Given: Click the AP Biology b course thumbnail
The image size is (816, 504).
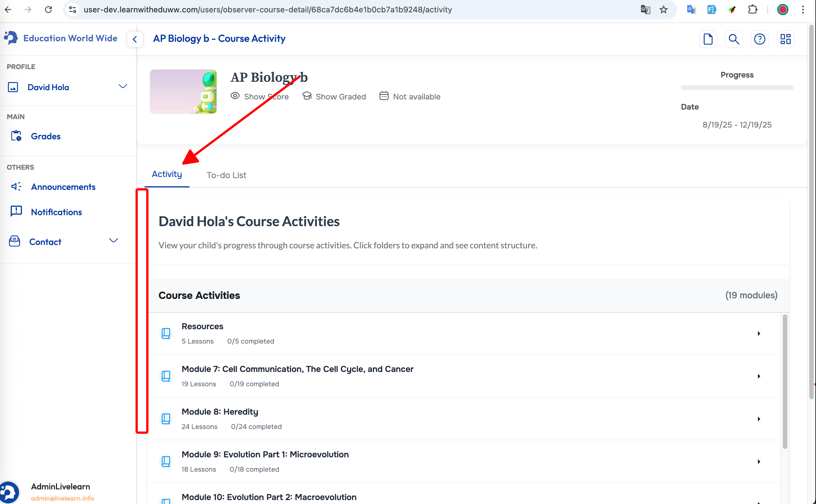Looking at the screenshot, I should tap(183, 91).
